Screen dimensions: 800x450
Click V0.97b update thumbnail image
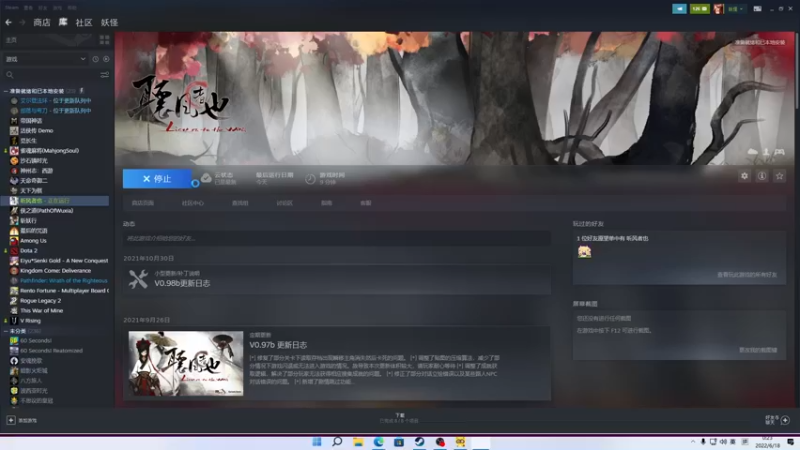point(186,364)
